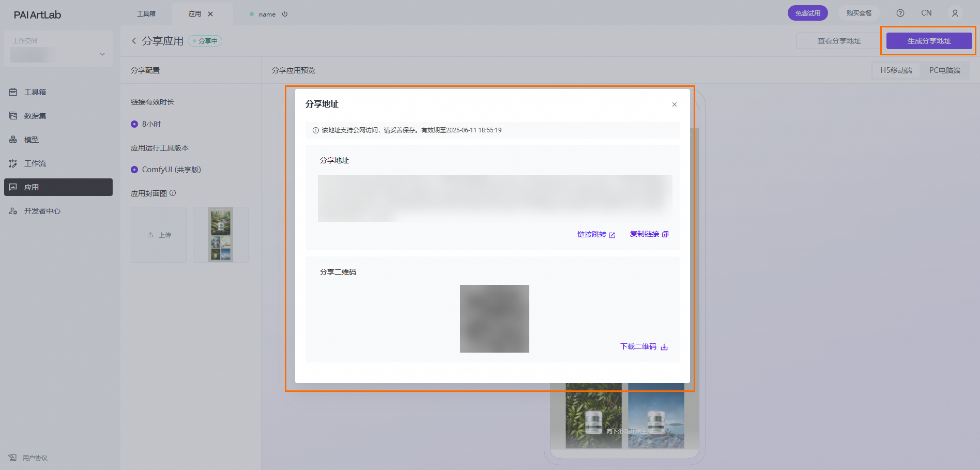Click the name tab
Image resolution: width=980 pixels, height=470 pixels.
(x=267, y=14)
